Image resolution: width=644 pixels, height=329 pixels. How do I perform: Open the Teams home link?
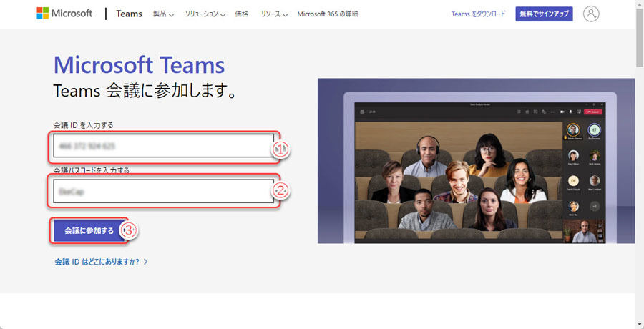pos(129,14)
